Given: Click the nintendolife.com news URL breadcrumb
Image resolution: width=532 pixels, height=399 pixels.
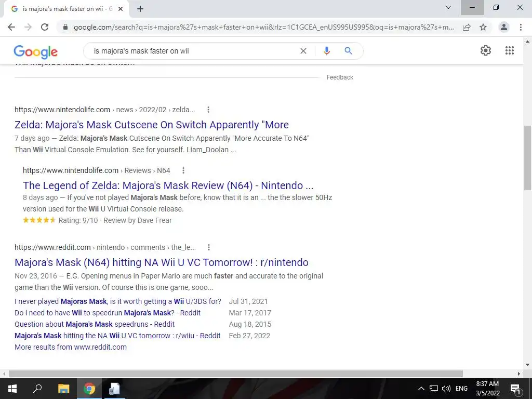Looking at the screenshot, I should tap(104, 110).
